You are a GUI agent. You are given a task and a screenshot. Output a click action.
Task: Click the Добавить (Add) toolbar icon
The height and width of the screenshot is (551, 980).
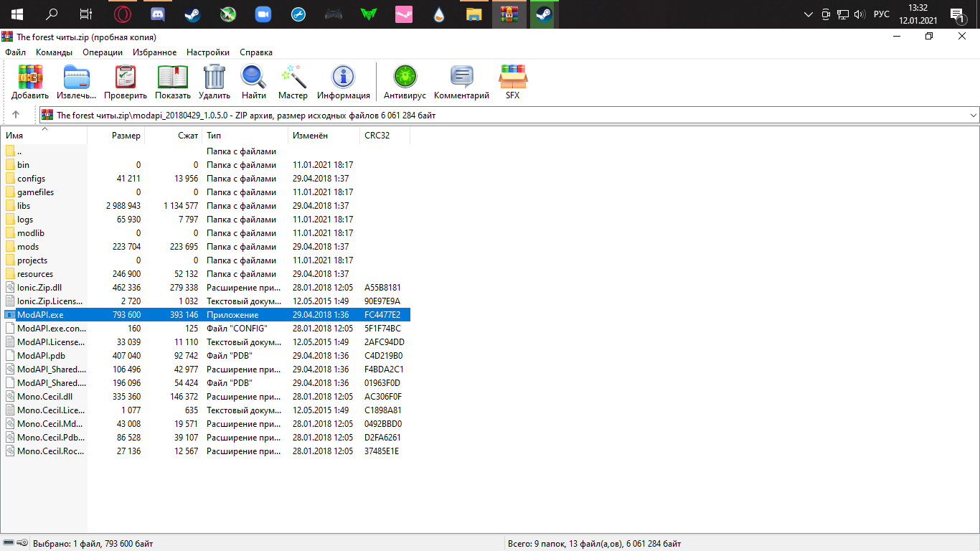pyautogui.click(x=30, y=82)
